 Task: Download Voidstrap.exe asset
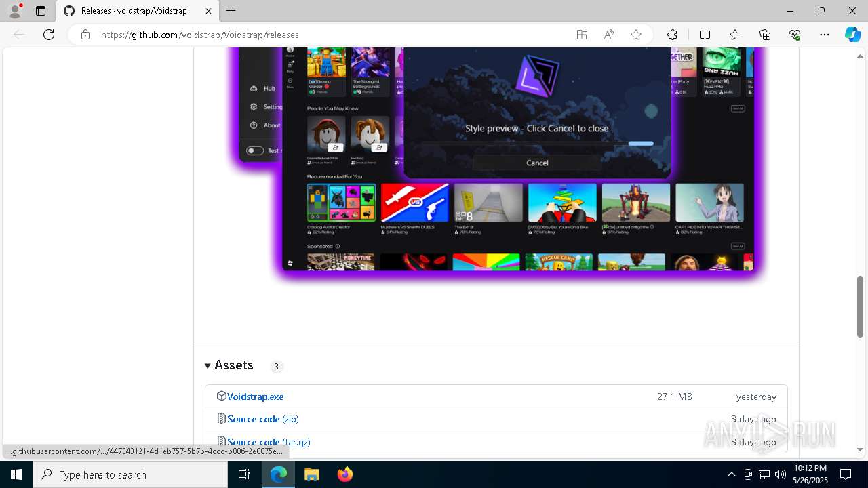(x=255, y=396)
